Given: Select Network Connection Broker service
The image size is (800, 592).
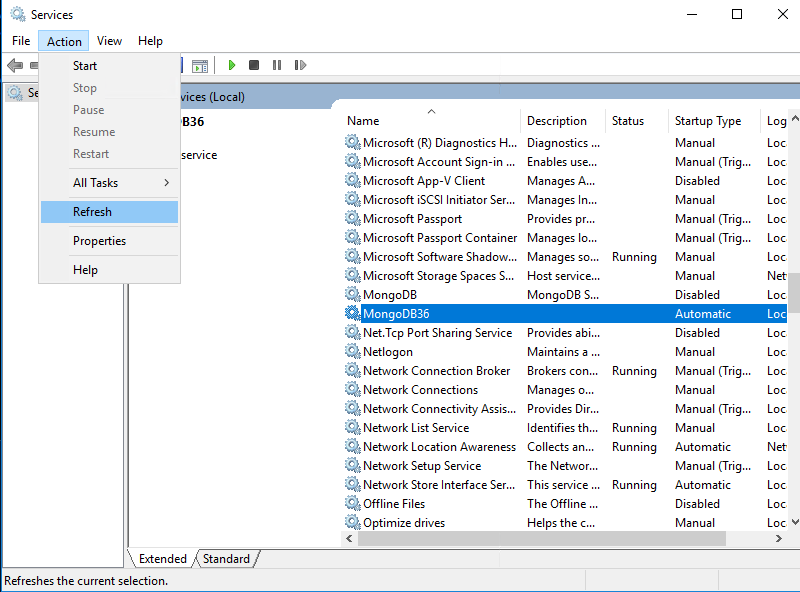Looking at the screenshot, I should coord(565,371).
